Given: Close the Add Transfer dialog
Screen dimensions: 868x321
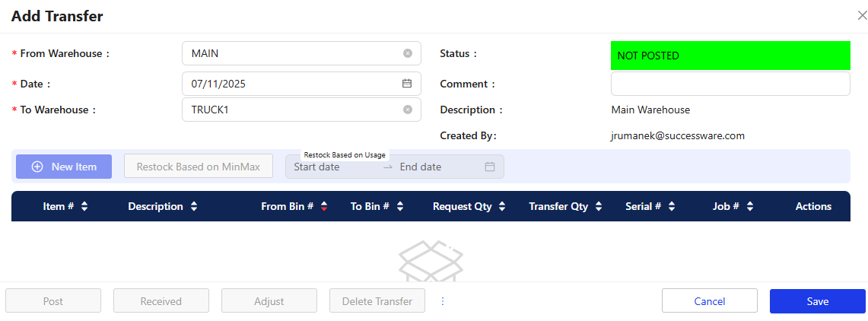Looking at the screenshot, I should point(861,15).
